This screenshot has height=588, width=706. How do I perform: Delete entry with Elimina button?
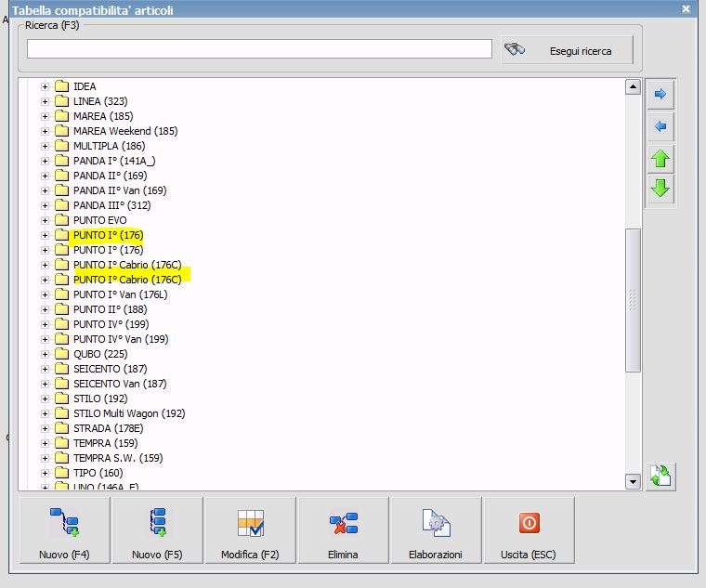(x=343, y=530)
